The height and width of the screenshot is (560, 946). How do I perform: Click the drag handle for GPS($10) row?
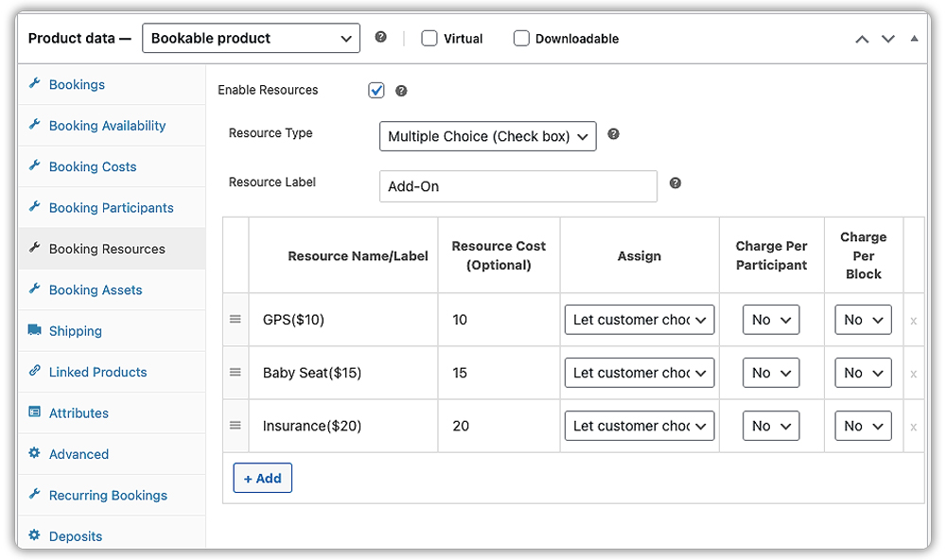point(236,320)
